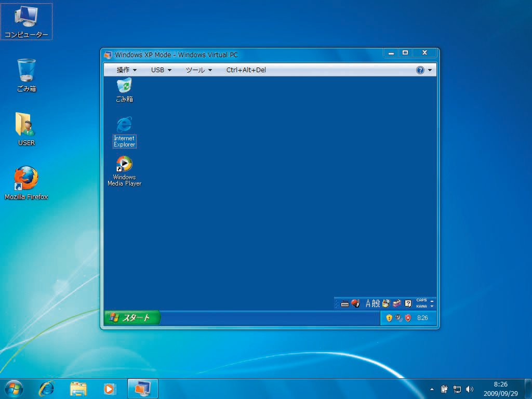Viewport: 532px width, 399px height.
Task: Open language bar options down arrow
Action: pyautogui.click(x=432, y=307)
